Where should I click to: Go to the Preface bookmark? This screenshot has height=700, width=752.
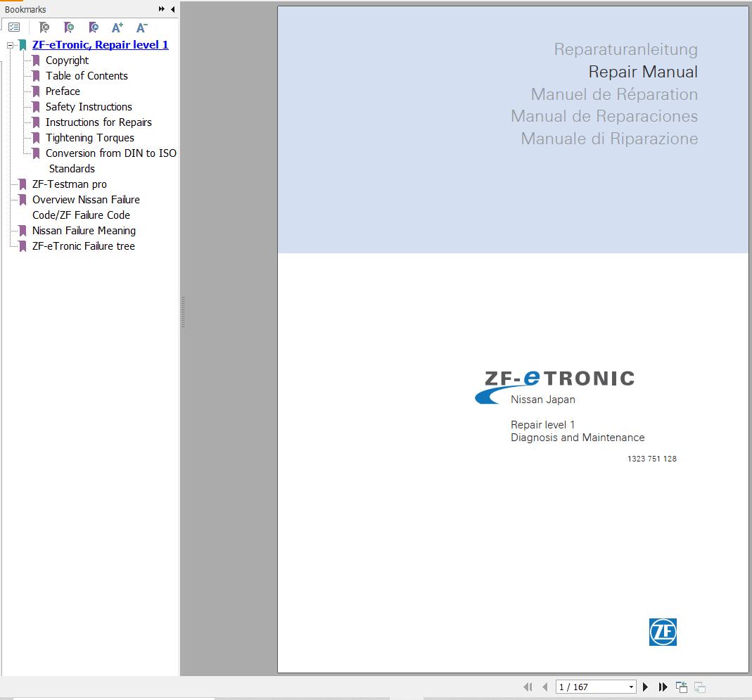pos(63,91)
